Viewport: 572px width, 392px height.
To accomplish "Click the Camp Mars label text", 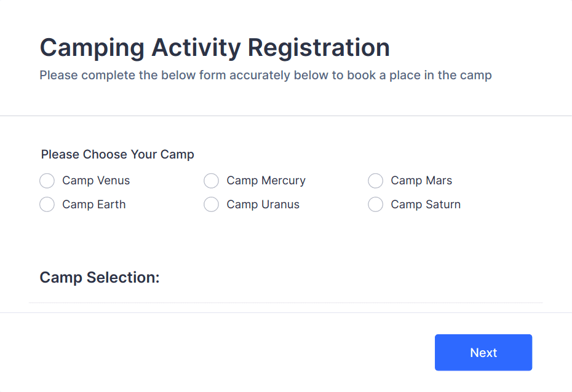I will pyautogui.click(x=421, y=181).
